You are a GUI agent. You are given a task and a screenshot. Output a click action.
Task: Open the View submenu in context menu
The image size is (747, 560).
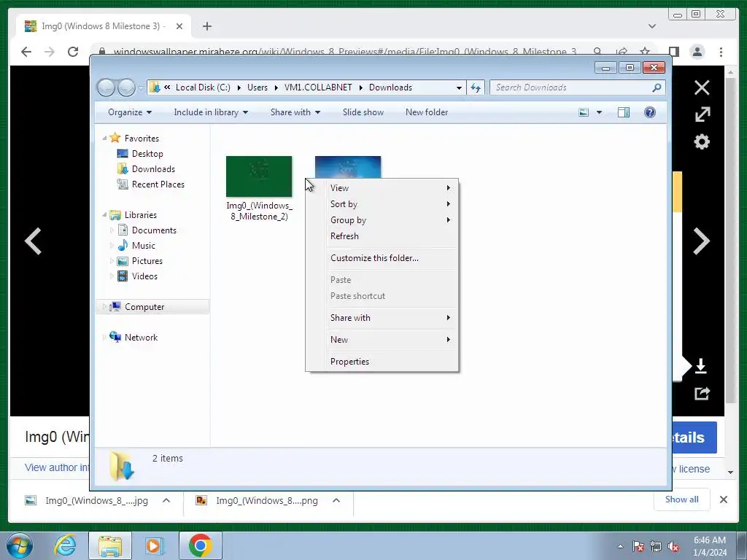pos(390,188)
